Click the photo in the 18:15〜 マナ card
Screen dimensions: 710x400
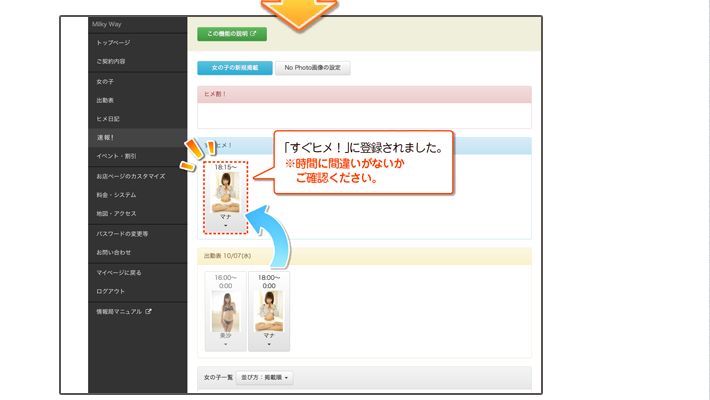point(225,192)
